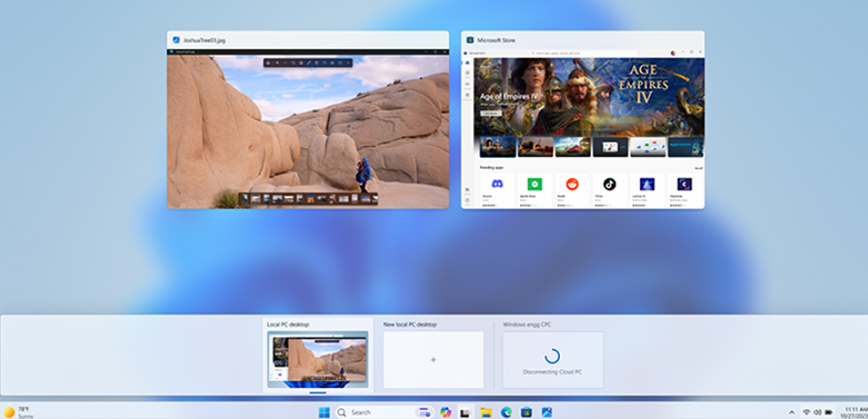This screenshot has height=419, width=868.
Task: Open the clock and date in taskbar
Action: click(x=855, y=412)
